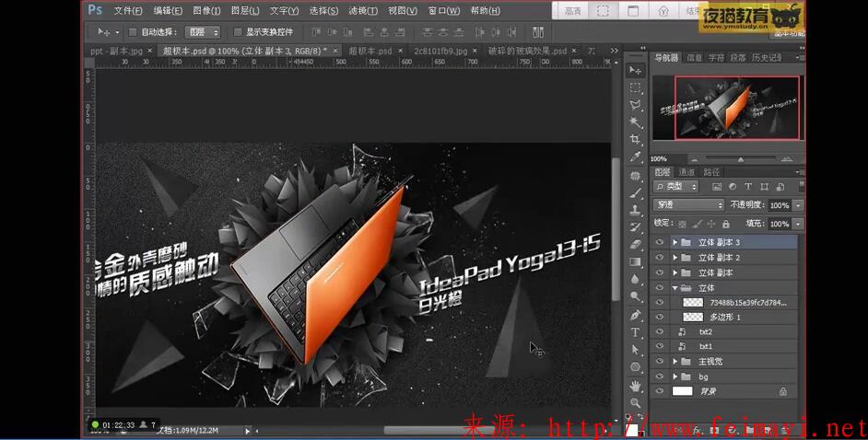
Task: Hide the 多边形 1 layer
Action: [659, 318]
